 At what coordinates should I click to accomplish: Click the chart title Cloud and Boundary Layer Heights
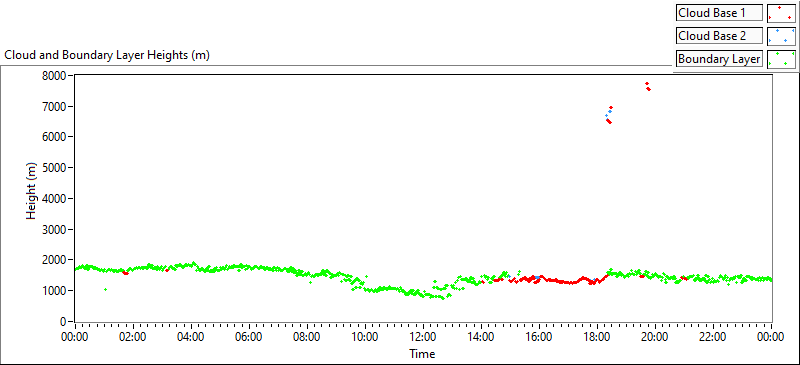tap(107, 55)
